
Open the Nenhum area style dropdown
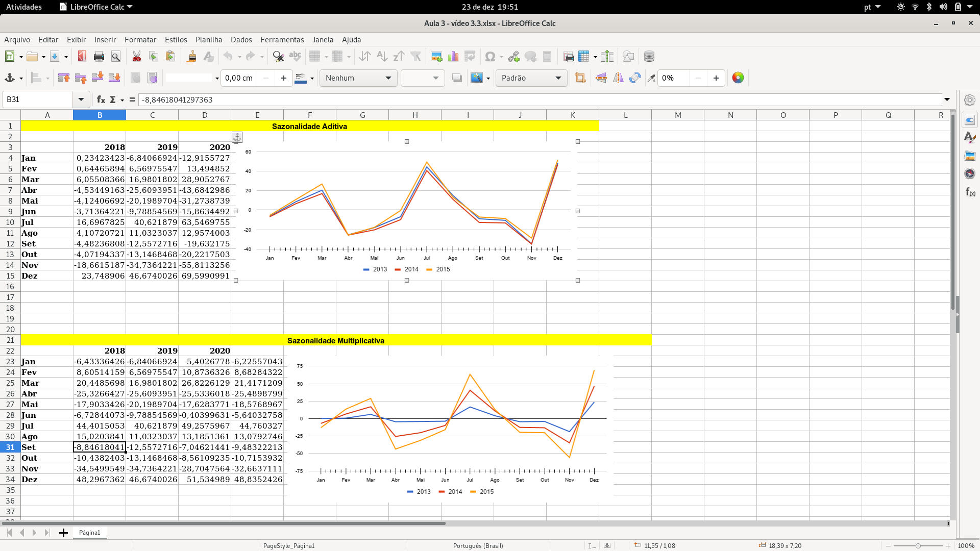(x=358, y=78)
